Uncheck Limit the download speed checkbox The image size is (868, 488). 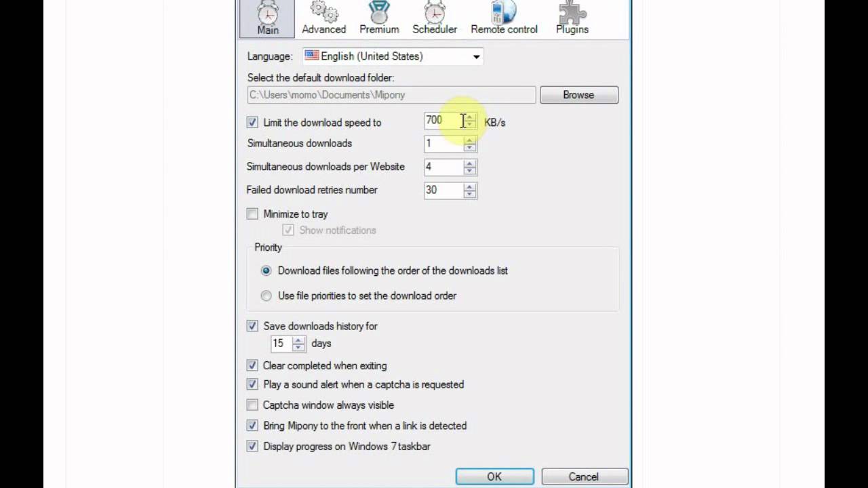click(x=252, y=123)
